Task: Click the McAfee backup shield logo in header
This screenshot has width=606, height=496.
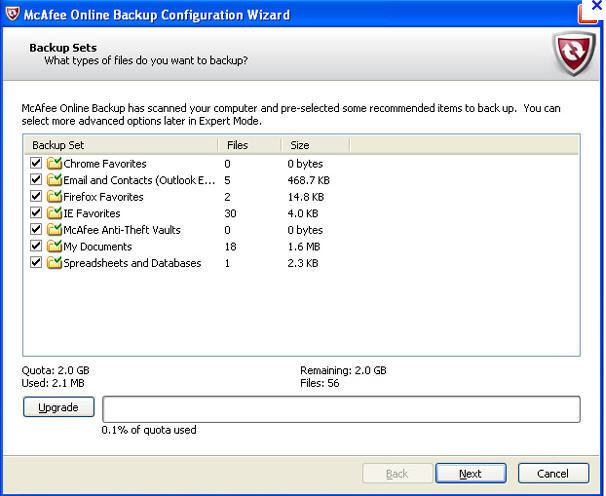Action: point(574,53)
